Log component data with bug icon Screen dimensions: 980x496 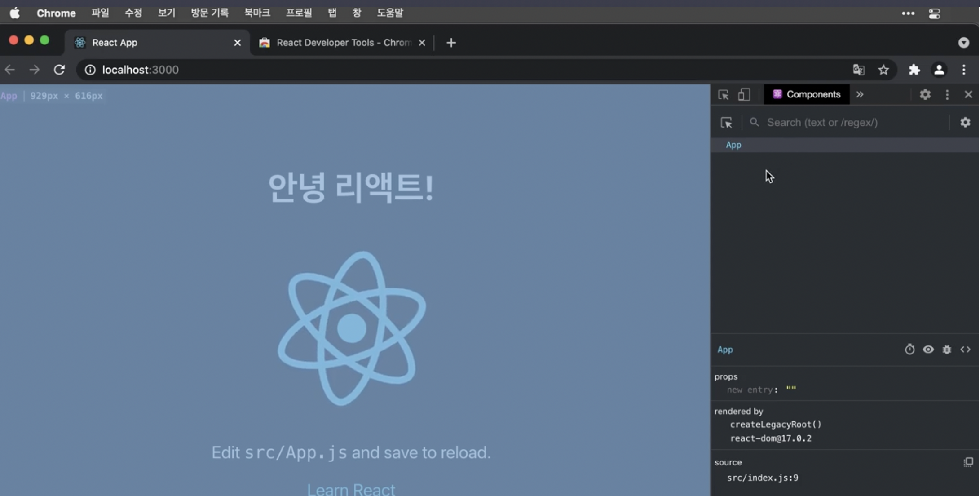click(x=947, y=350)
